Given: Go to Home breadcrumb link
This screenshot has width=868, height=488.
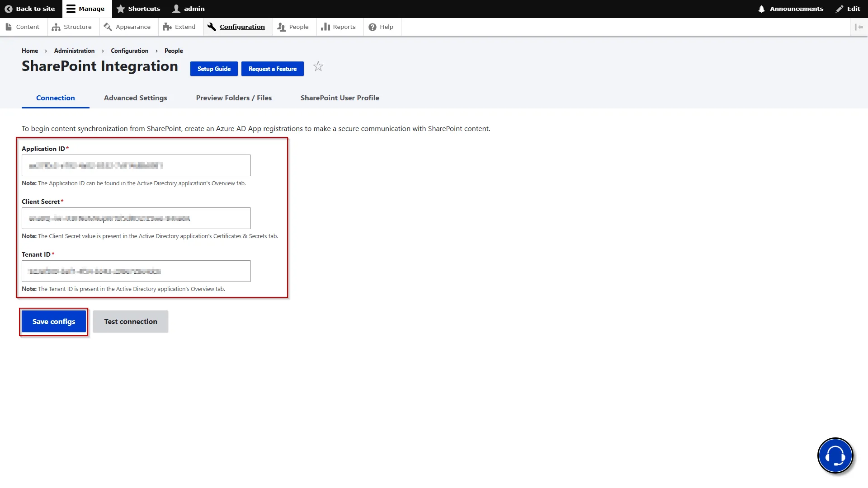Looking at the screenshot, I should [x=30, y=51].
